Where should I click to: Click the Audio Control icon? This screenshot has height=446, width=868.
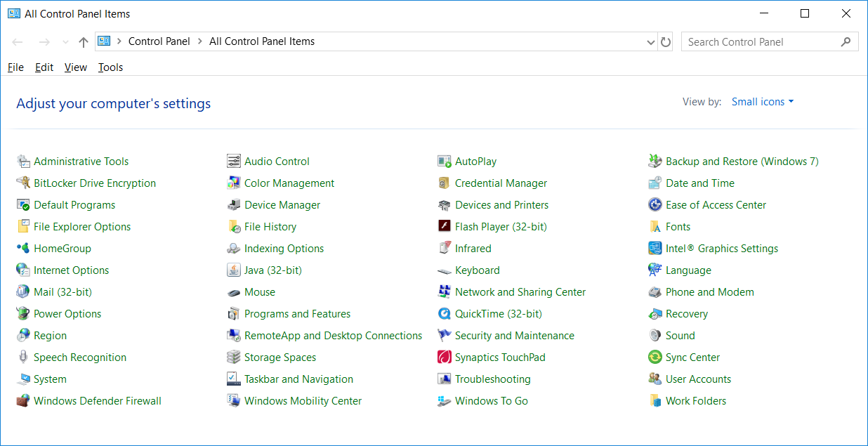pos(234,162)
